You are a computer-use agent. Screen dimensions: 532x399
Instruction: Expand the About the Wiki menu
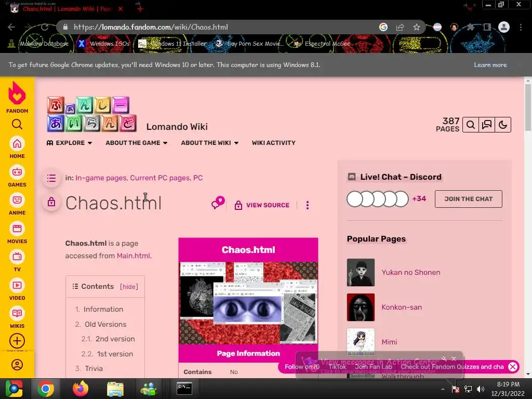[210, 143]
